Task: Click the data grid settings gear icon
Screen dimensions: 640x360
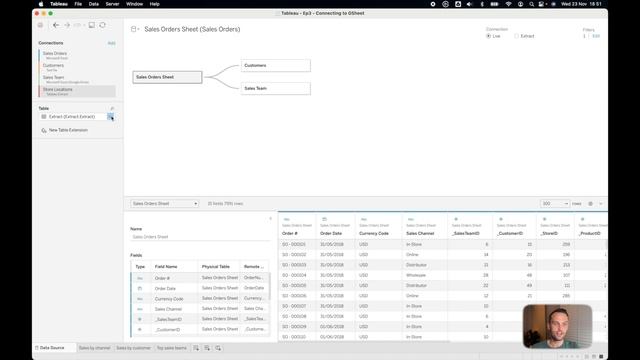Action: [x=590, y=204]
